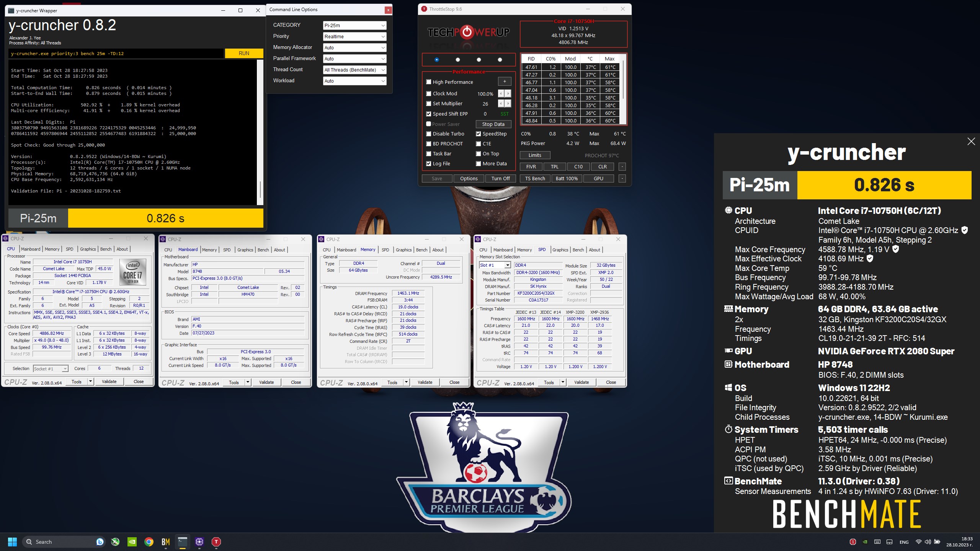Open y-cruncher terminal taskbar icon

pyautogui.click(x=183, y=542)
